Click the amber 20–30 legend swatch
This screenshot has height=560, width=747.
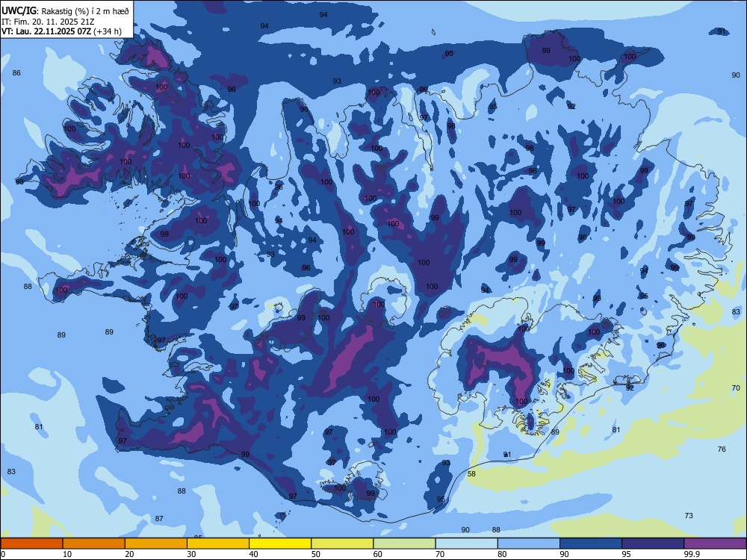pos(156,544)
